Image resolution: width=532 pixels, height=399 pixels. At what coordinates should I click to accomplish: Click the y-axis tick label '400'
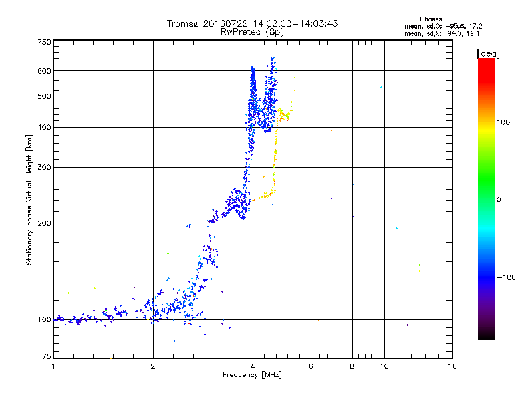pos(45,127)
